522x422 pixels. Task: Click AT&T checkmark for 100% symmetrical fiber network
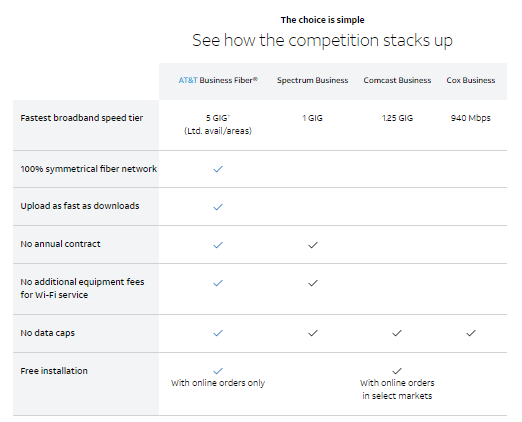(x=218, y=169)
